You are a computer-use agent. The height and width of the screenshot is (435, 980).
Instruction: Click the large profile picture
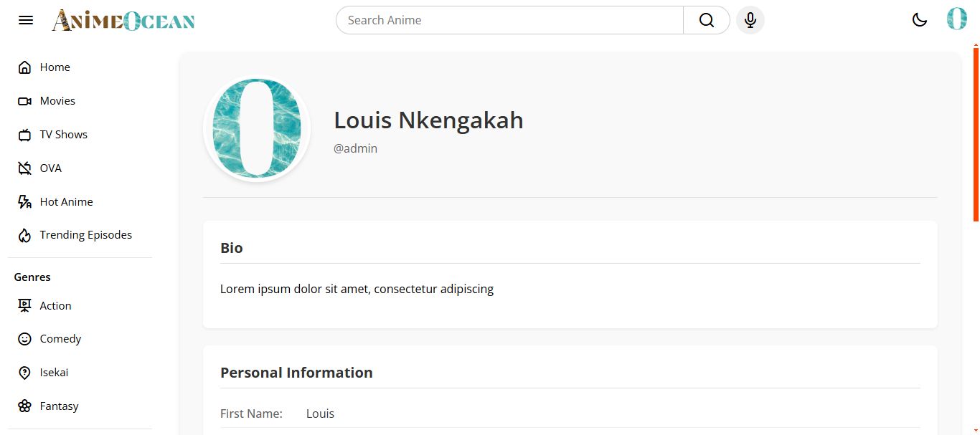[x=257, y=129]
